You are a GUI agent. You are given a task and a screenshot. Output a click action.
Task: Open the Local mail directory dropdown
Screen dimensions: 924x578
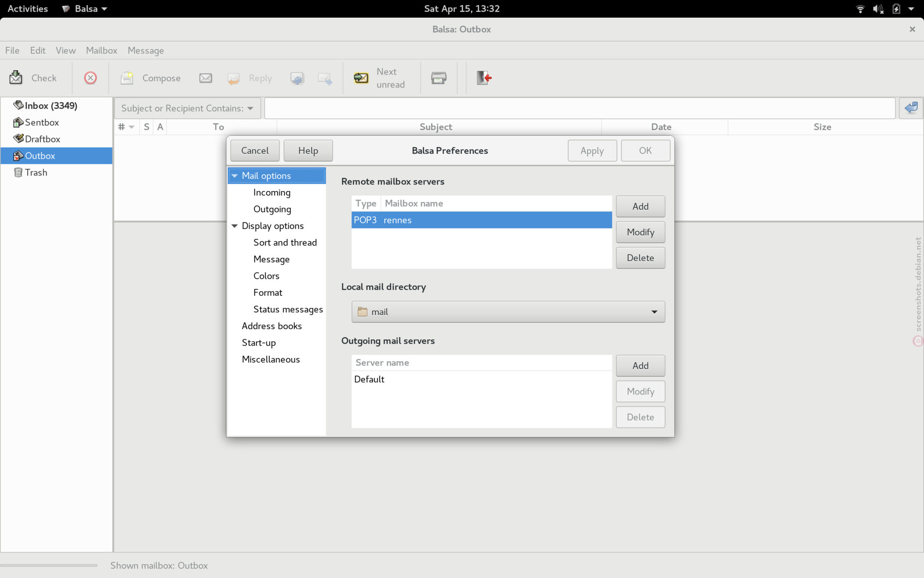coord(508,312)
